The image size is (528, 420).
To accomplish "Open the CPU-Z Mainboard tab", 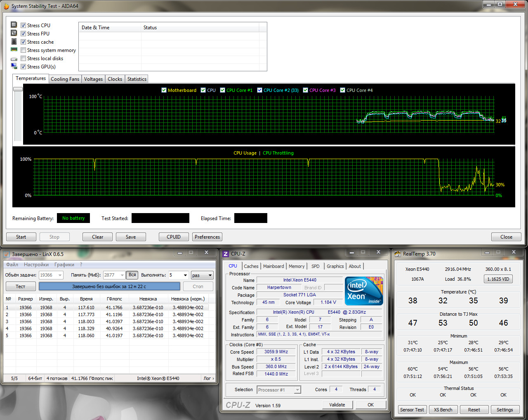I will coord(273,266).
